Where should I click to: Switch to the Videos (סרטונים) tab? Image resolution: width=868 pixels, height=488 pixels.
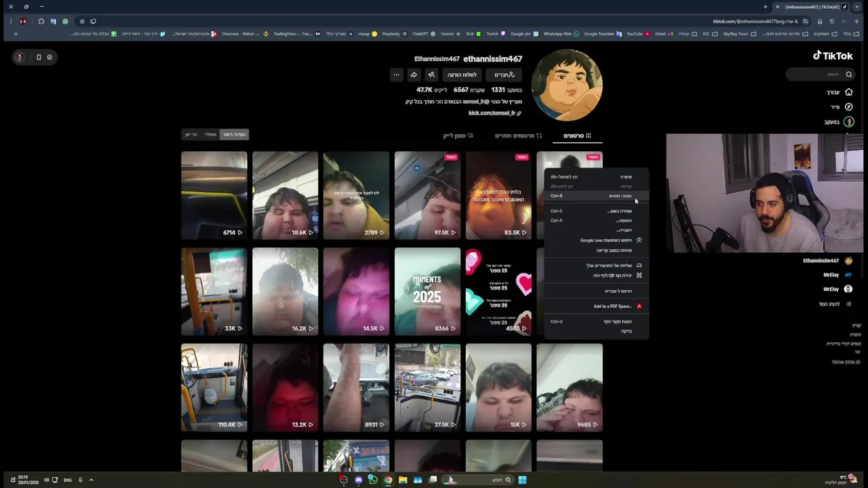(x=577, y=136)
